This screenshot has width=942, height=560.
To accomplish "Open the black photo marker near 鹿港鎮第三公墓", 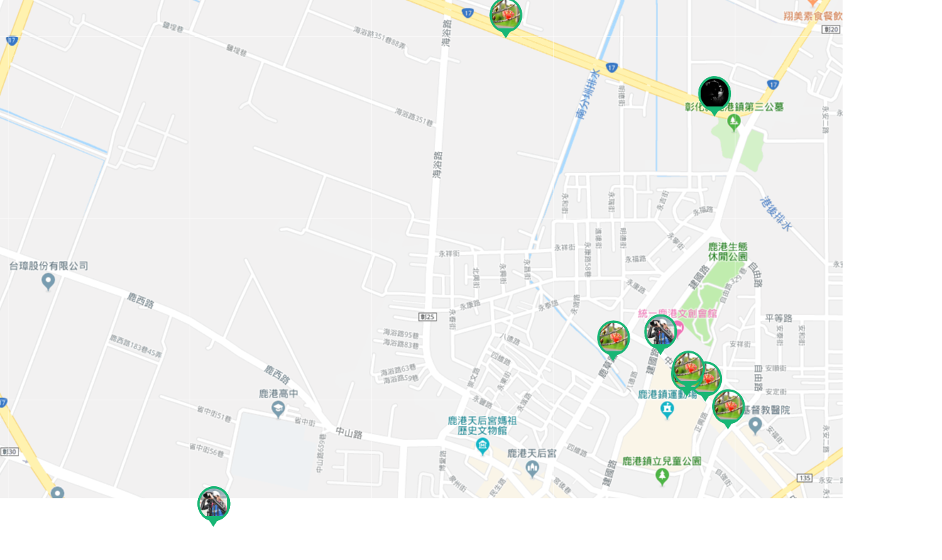I will 714,93.
